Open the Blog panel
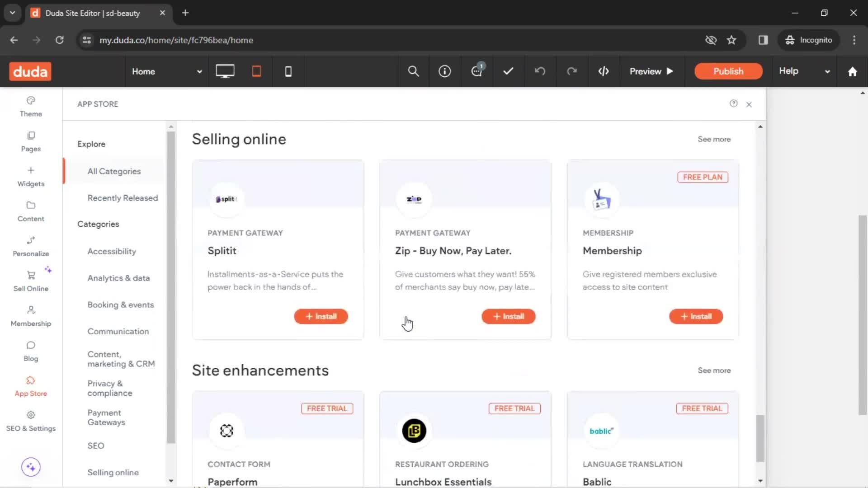The width and height of the screenshot is (868, 488). (31, 352)
